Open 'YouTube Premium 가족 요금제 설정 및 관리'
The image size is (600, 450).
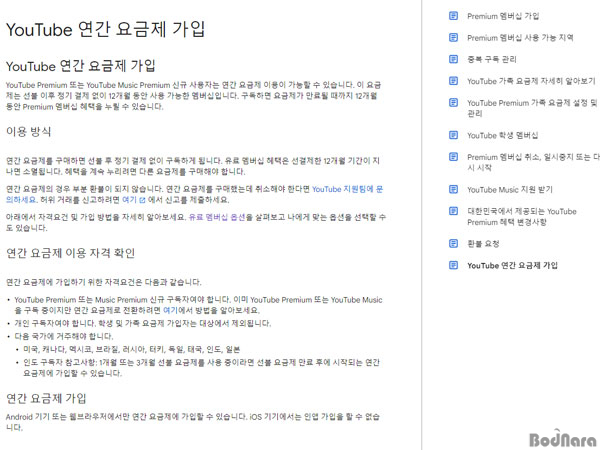pyautogui.click(x=532, y=108)
